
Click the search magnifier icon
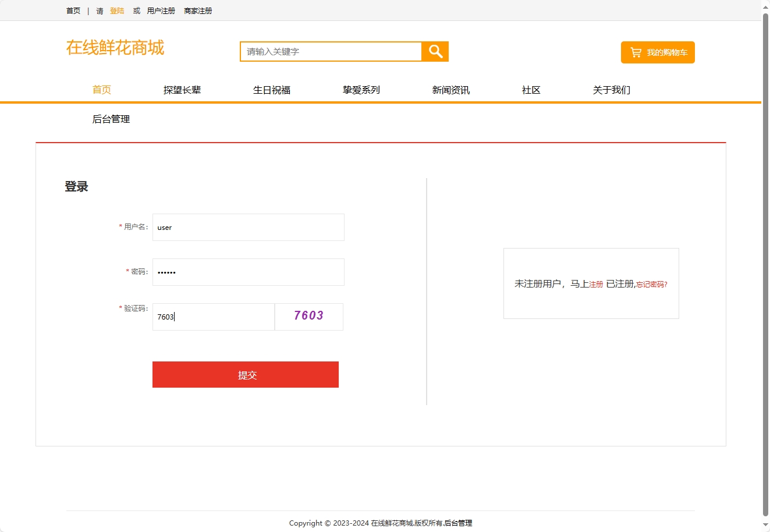coord(435,51)
